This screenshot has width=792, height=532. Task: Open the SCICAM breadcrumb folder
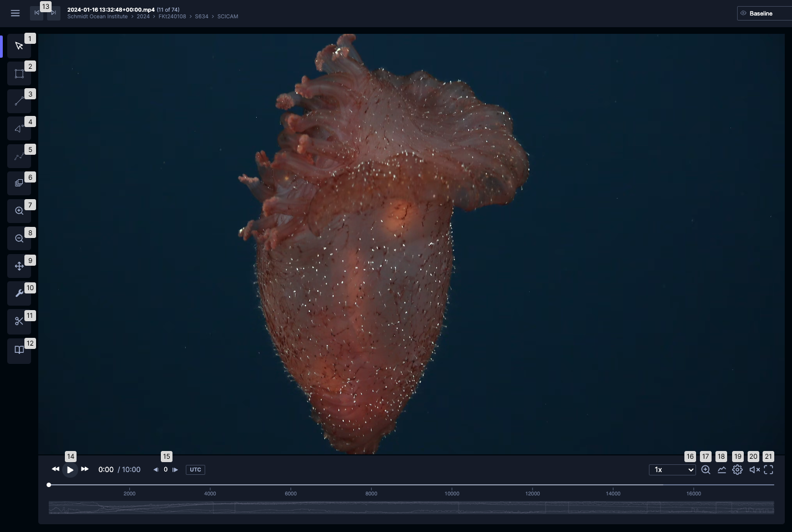tap(227, 17)
